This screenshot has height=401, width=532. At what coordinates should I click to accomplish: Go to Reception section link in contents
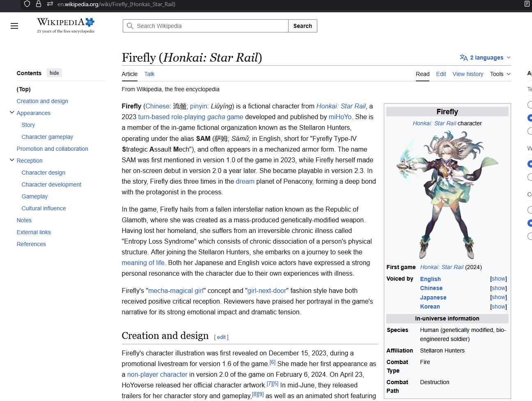(x=30, y=161)
